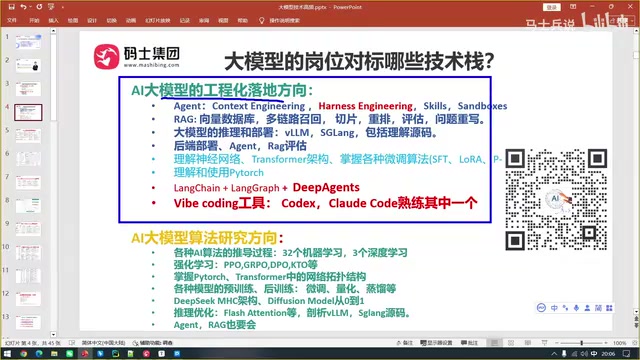640x360 pixels.
Task: Redo the last action
Action: pos(39,7)
